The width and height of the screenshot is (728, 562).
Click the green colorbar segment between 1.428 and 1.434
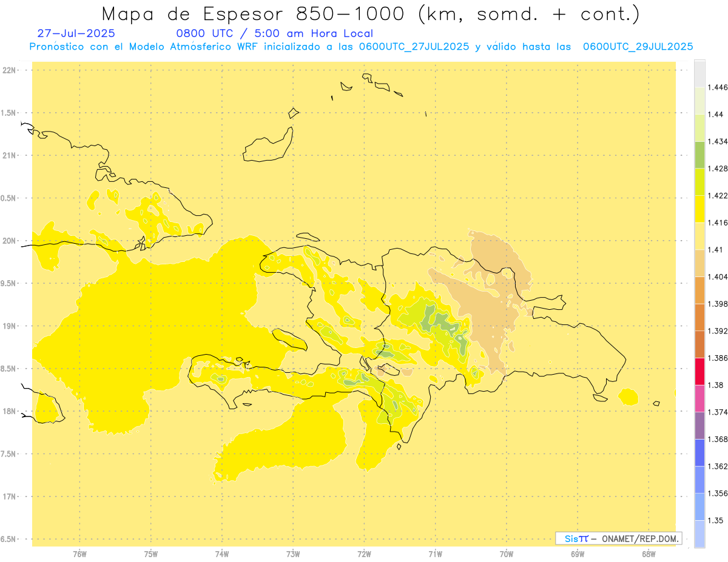tap(699, 155)
